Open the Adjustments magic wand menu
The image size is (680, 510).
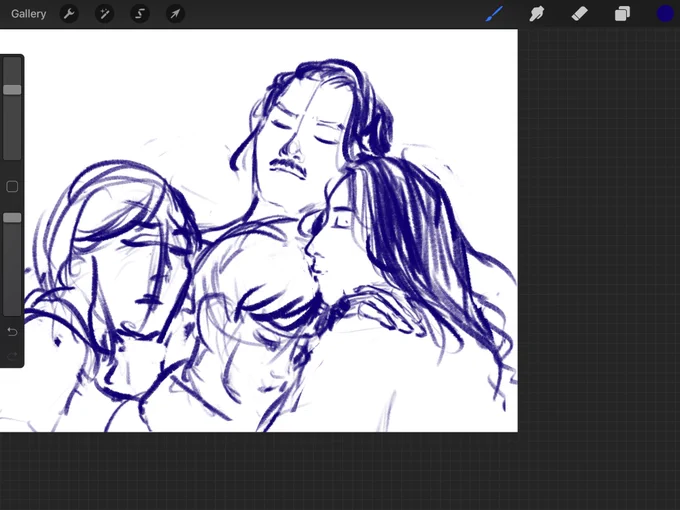click(x=105, y=14)
